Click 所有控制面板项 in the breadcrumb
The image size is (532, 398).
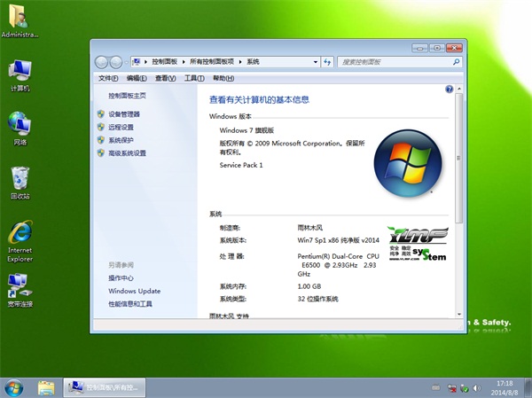click(212, 62)
